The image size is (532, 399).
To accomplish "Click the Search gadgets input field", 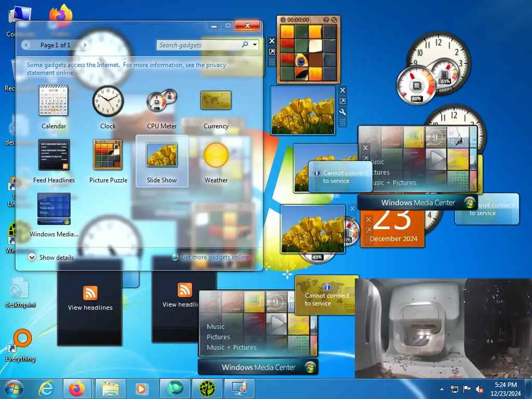I will coord(198,45).
